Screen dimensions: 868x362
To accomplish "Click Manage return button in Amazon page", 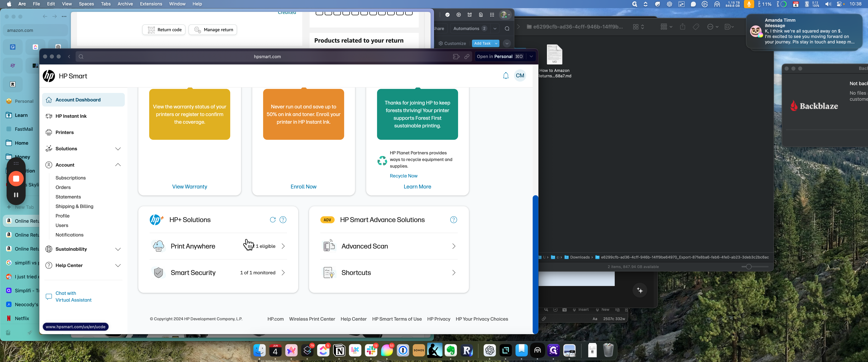I will click(x=213, y=30).
